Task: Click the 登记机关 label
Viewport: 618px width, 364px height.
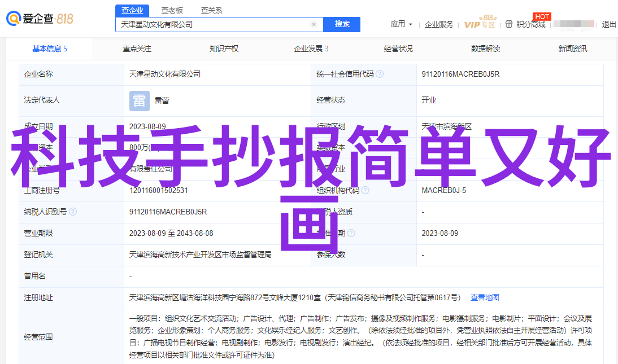Action: pos(38,255)
